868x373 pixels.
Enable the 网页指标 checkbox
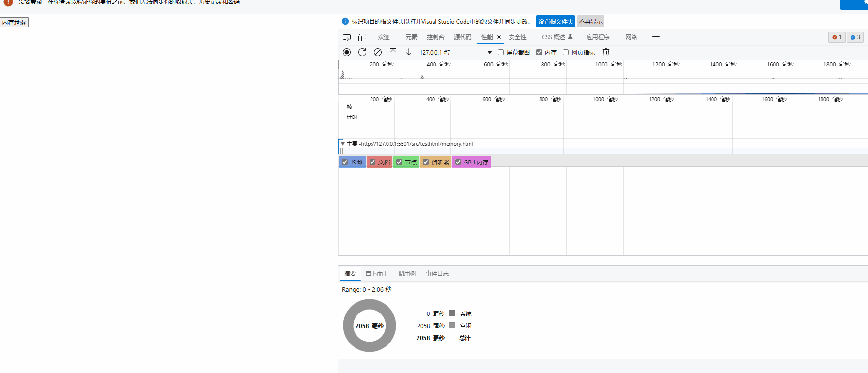click(x=566, y=52)
